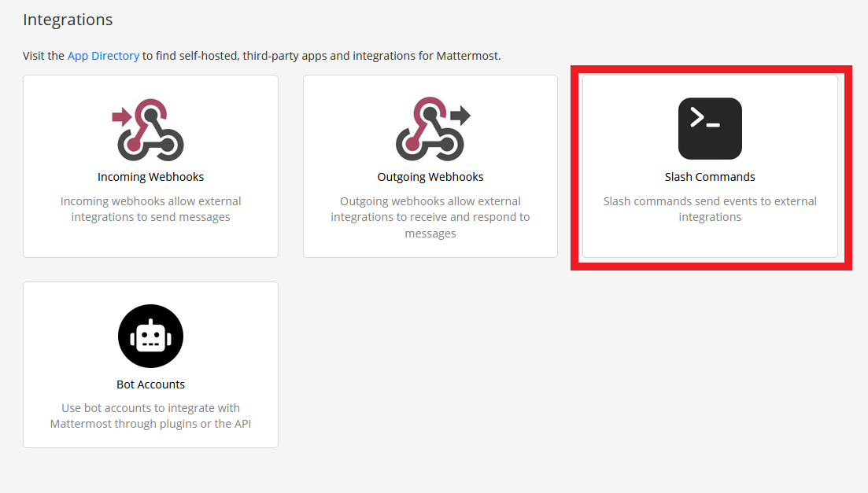Click the robot face inside the black circle
This screenshot has width=868, height=493.
[x=150, y=336]
